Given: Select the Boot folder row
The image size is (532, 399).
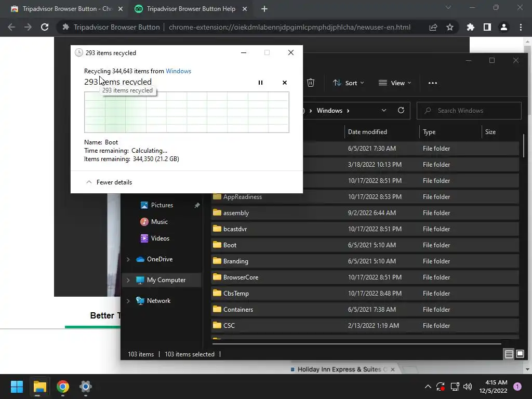Looking at the screenshot, I should pyautogui.click(x=365, y=245).
